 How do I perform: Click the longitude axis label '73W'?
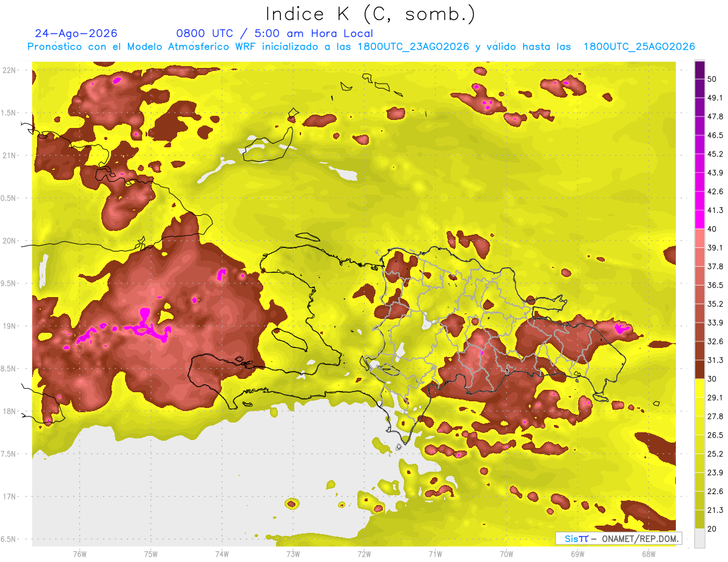[x=293, y=554]
